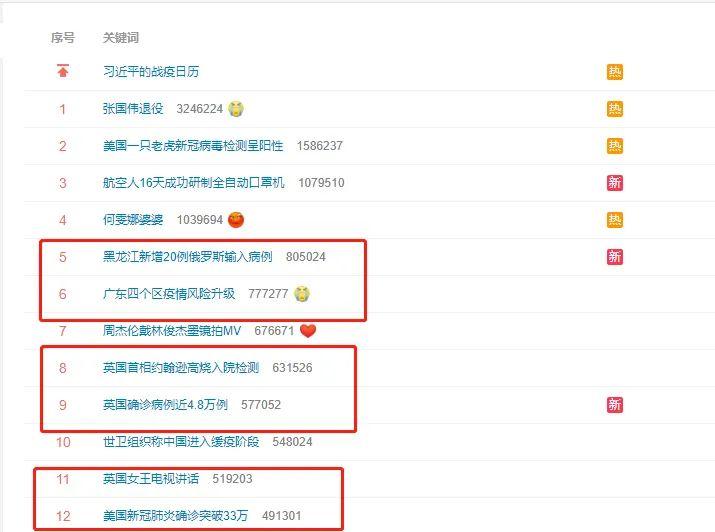Open 英国首相约翰逊高烧入院检测 topic
This screenshot has height=532, width=715.
pos(181,367)
